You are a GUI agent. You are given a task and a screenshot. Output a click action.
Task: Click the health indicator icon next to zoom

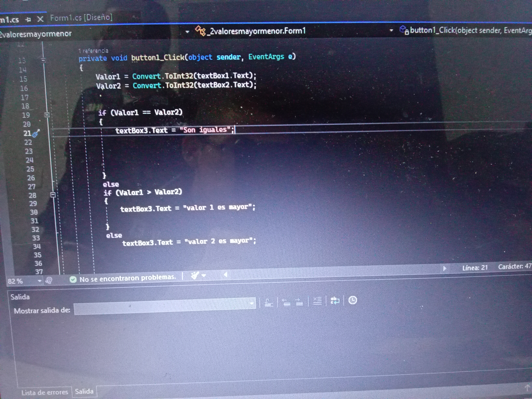click(49, 281)
